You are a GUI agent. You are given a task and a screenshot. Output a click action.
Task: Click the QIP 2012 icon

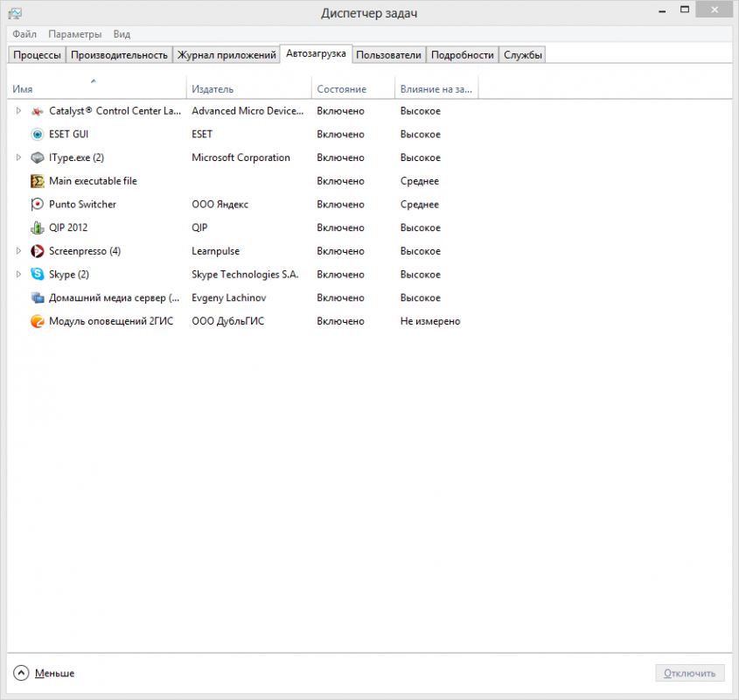point(38,227)
